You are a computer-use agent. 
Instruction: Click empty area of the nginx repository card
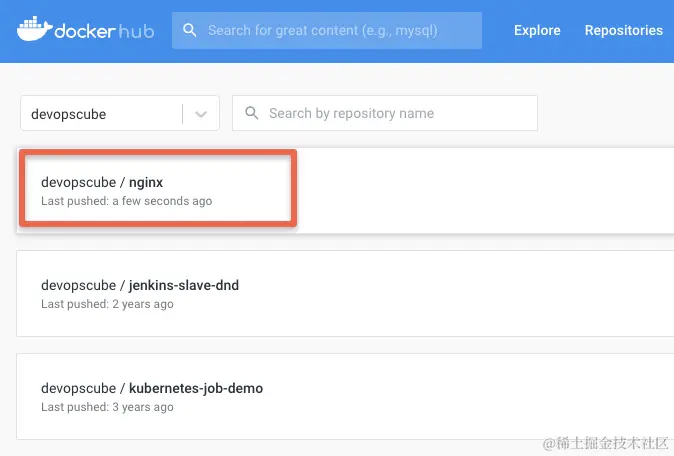tap(473, 191)
